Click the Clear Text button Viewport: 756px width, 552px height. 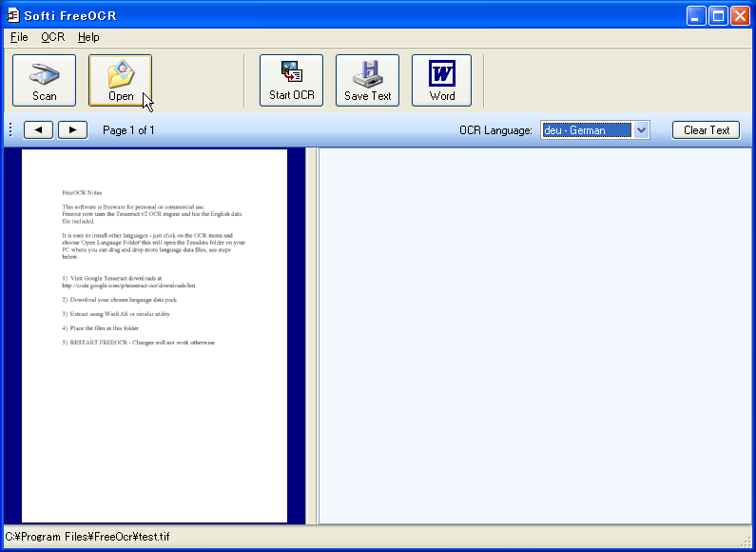tap(707, 129)
